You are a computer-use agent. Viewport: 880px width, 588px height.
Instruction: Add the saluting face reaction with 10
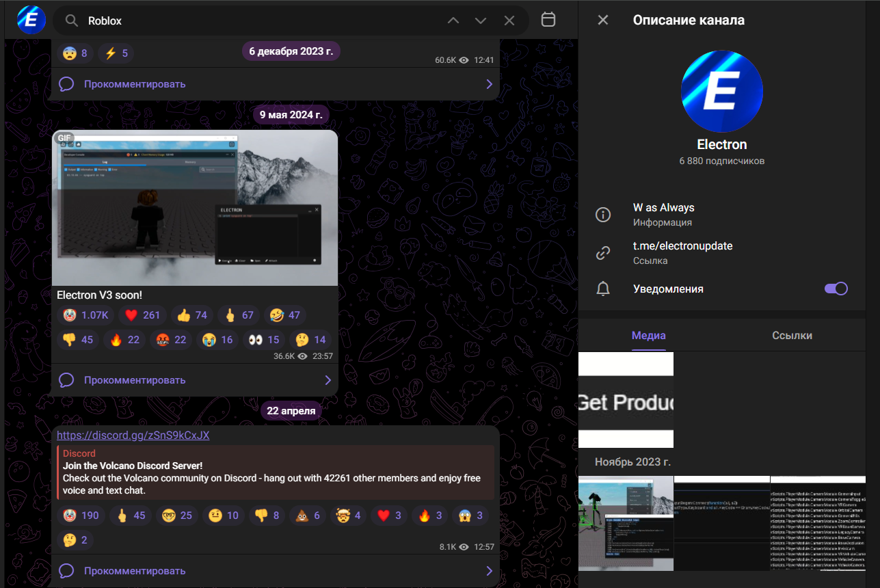coord(223,516)
